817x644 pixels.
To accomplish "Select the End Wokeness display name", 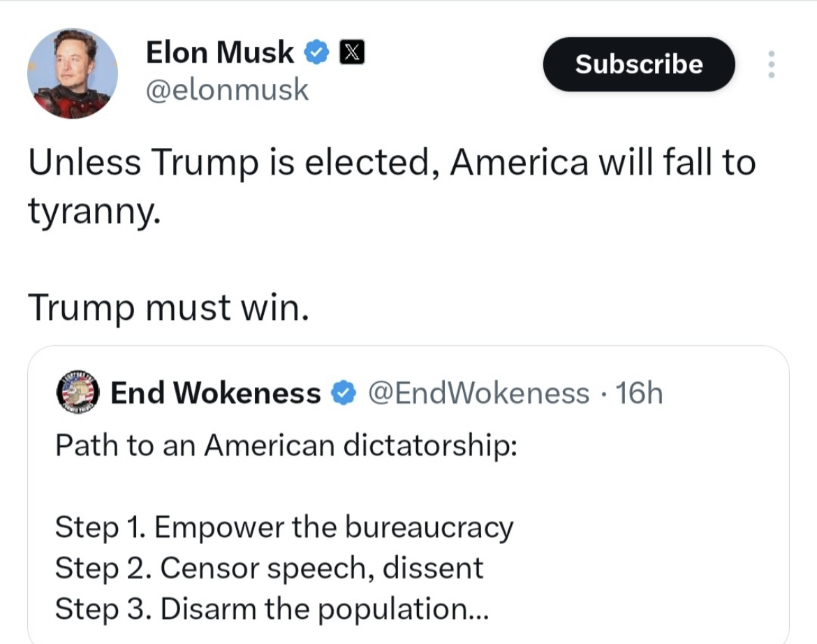I will [x=215, y=394].
